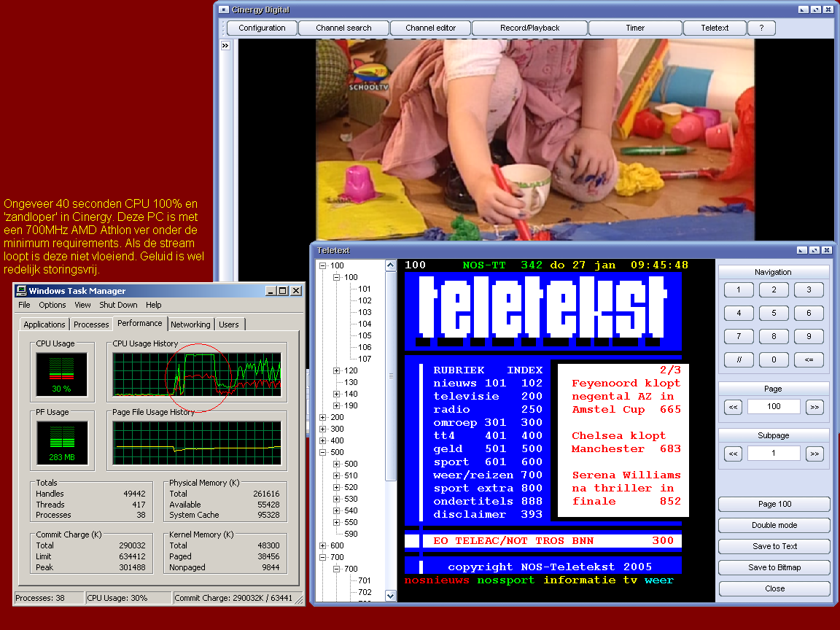Viewport: 840px width, 630px height.
Task: Click the // navigation keypad button
Action: 739,359
